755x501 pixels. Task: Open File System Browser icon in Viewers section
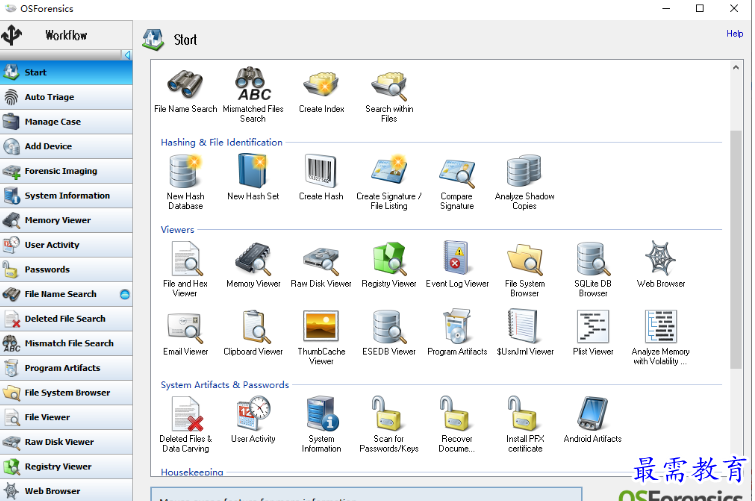click(525, 259)
